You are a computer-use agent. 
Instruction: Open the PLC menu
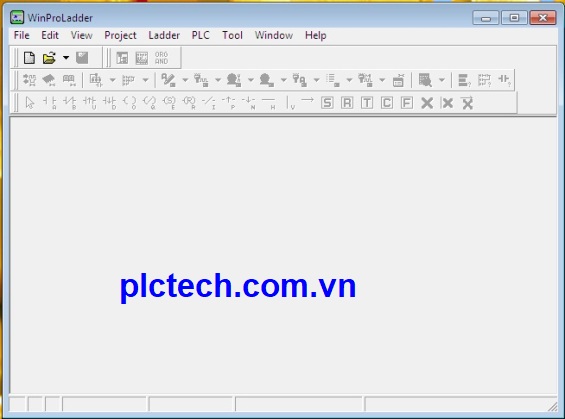201,35
